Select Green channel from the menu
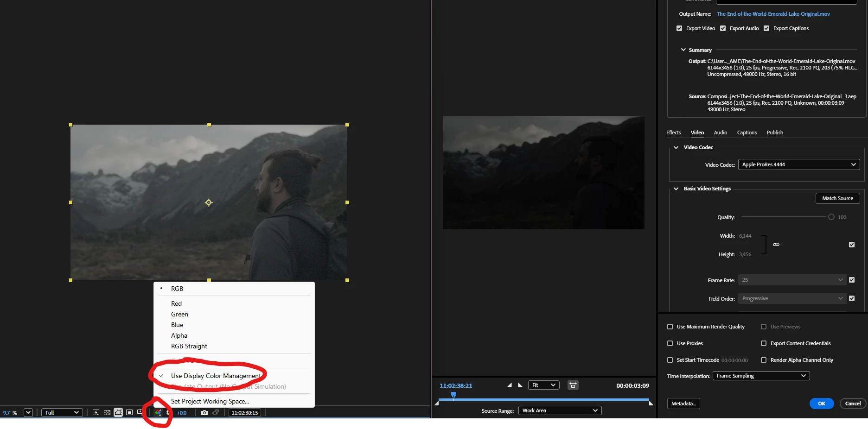868x429 pixels. pos(234,314)
